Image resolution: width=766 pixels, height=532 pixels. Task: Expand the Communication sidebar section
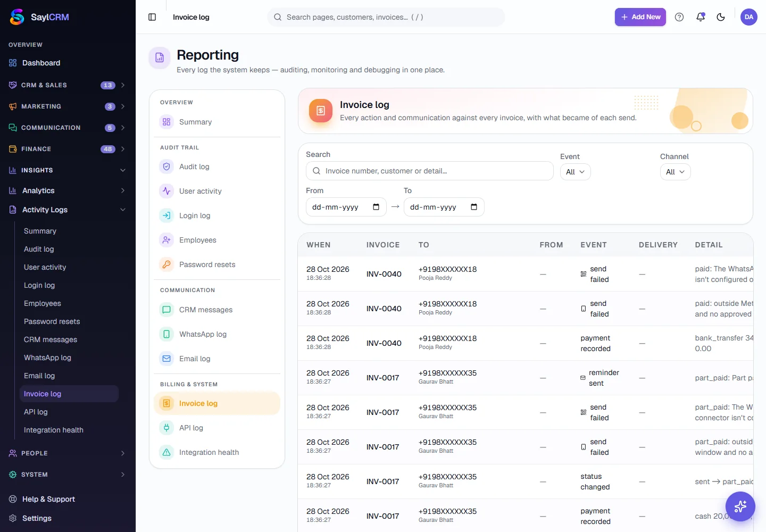[68, 128]
